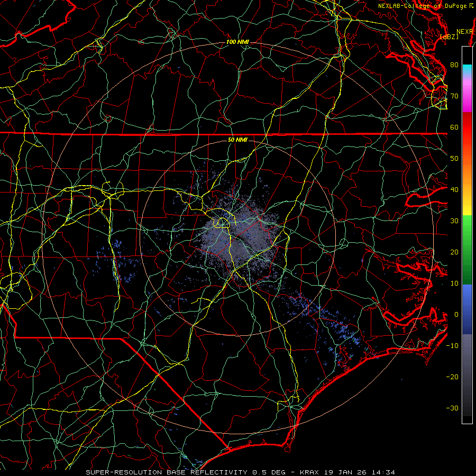This screenshot has width=476, height=476.
Task: Click the 30 value on dBZ scale
Action: [454, 221]
